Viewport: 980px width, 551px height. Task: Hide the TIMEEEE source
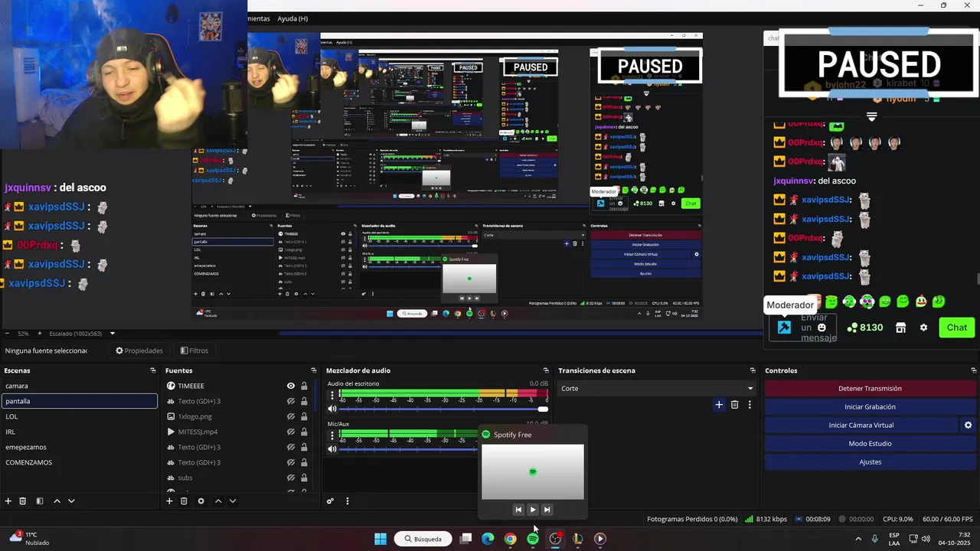[x=291, y=386]
